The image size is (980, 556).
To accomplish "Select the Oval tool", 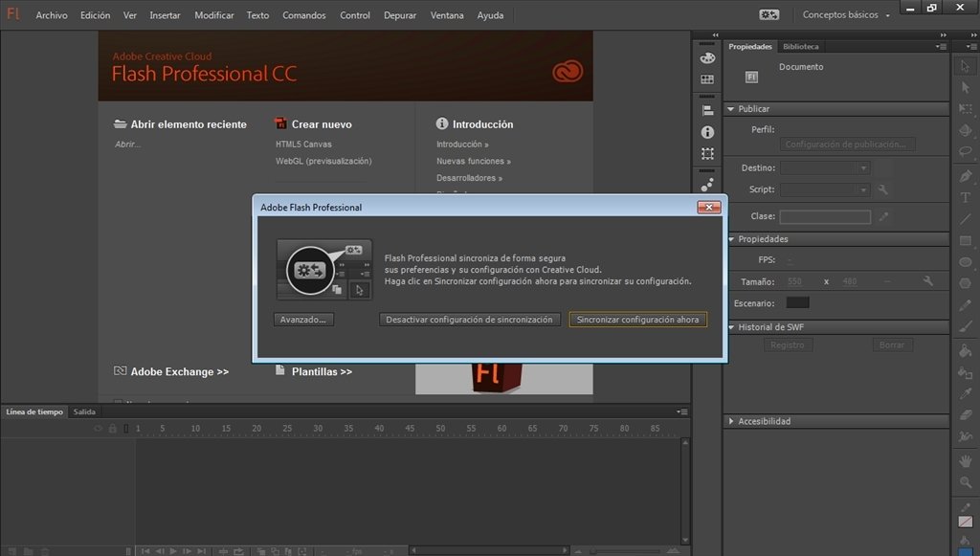I will [x=965, y=262].
